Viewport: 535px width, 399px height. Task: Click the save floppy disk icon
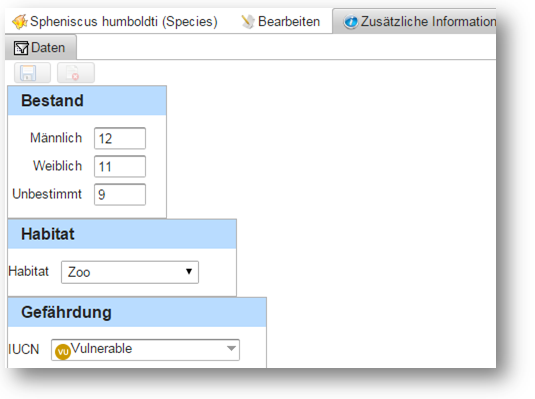29,73
